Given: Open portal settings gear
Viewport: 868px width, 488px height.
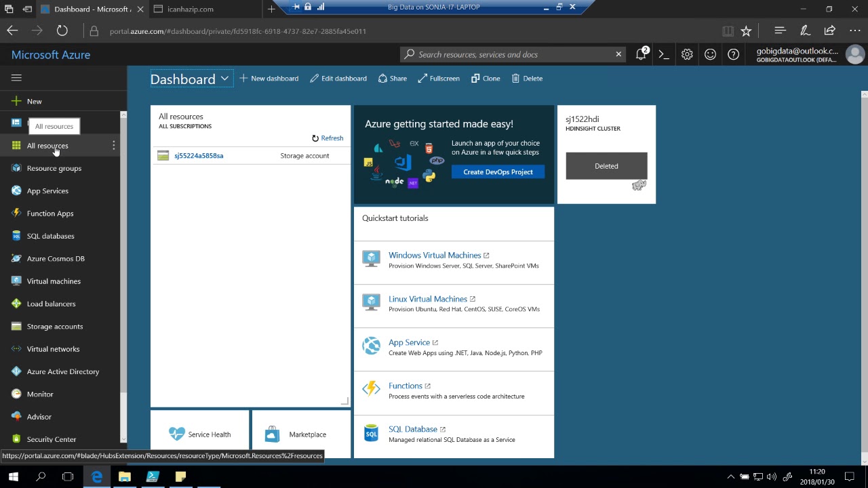Looking at the screenshot, I should pyautogui.click(x=687, y=54).
